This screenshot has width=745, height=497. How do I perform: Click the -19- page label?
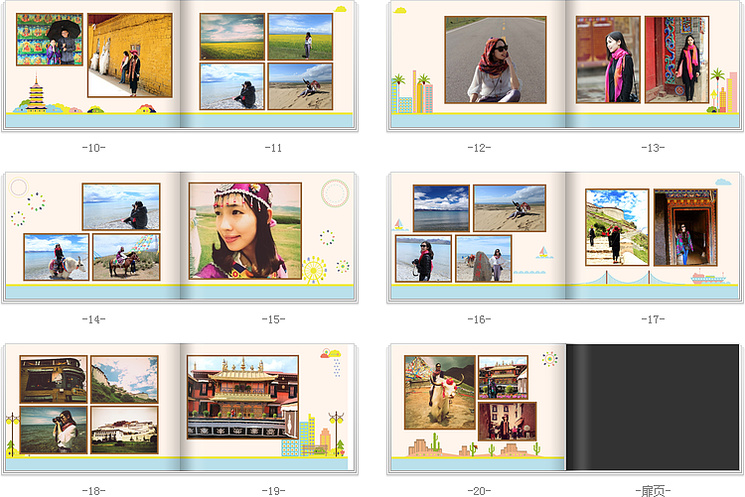point(273,490)
